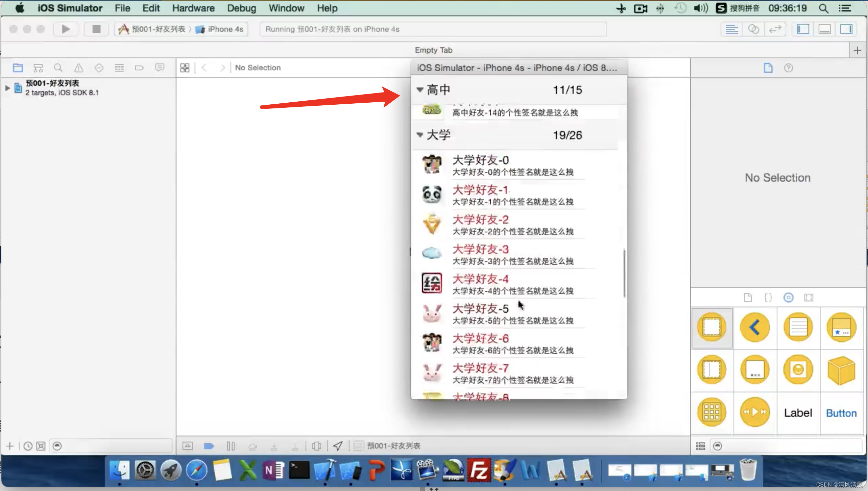
Task: Pick the GLKit View Controller object in library
Action: pos(798,370)
